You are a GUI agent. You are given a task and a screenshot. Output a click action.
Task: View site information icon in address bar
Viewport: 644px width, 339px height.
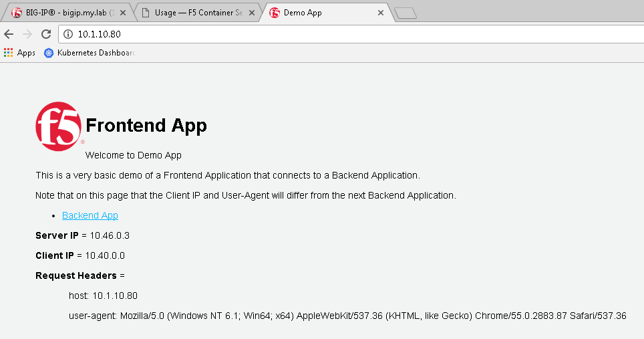click(x=68, y=34)
